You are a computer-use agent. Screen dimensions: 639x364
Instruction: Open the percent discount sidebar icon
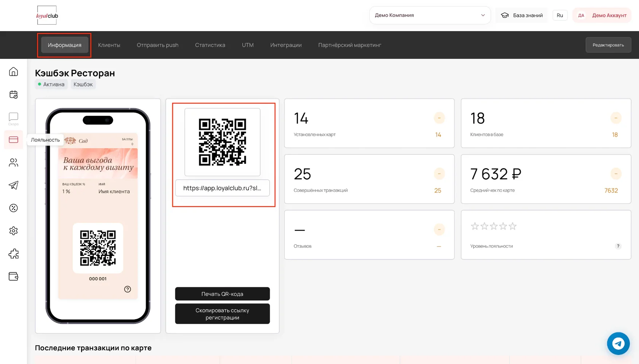13,208
